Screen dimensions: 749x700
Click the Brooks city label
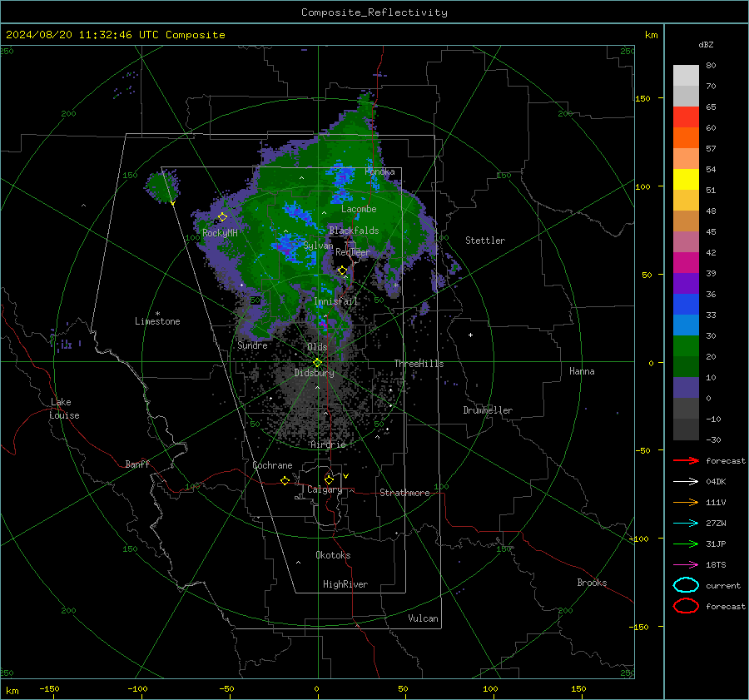pyautogui.click(x=592, y=583)
